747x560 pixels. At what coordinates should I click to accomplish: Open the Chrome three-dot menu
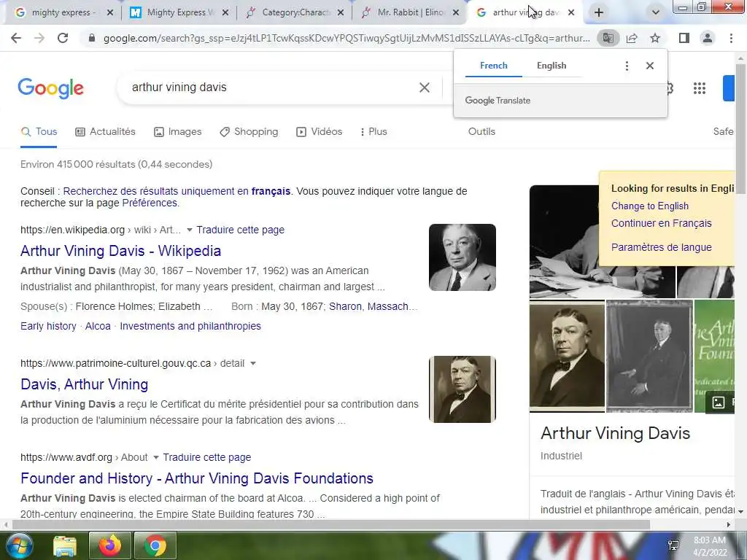(x=731, y=38)
